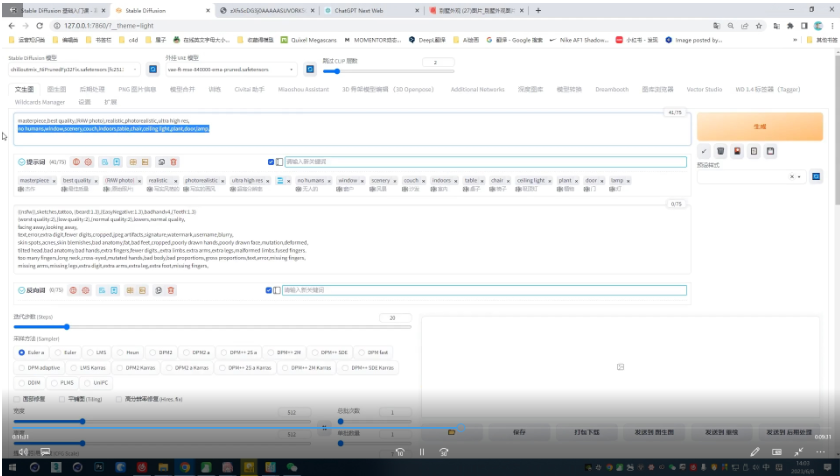
Task: Open the Vector Studio tab
Action: coord(704,89)
